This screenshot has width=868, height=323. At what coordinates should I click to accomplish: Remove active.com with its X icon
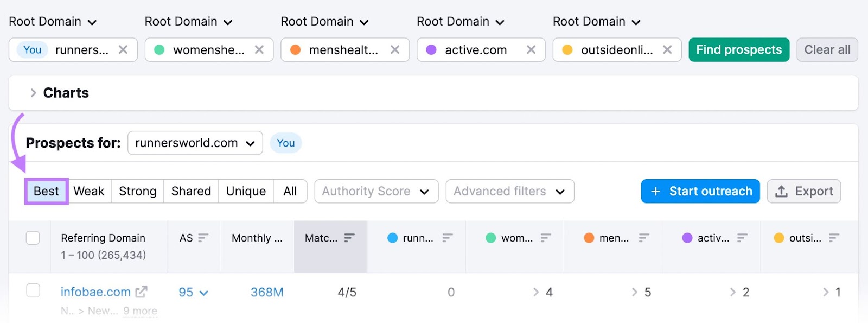(x=531, y=50)
